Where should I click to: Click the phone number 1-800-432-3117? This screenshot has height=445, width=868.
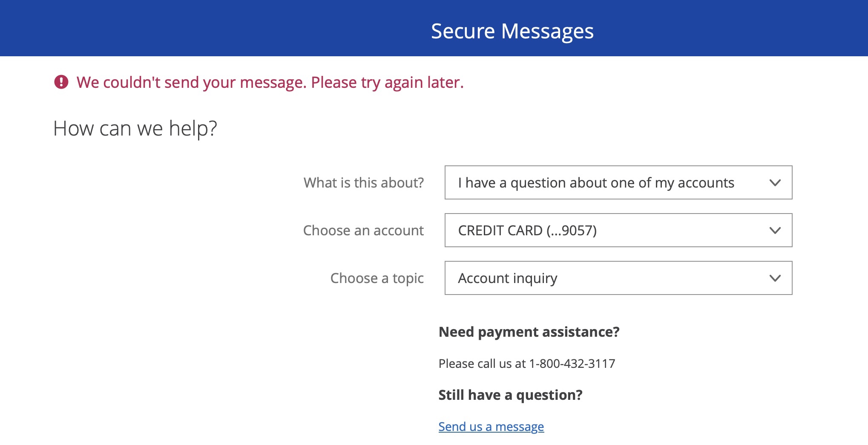pyautogui.click(x=572, y=364)
